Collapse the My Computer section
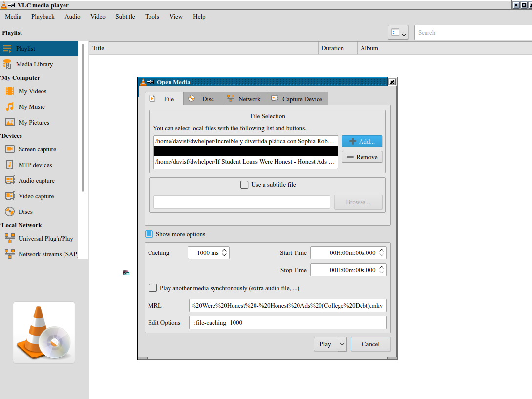Screen dimensions: 532x399 pos(1,77)
